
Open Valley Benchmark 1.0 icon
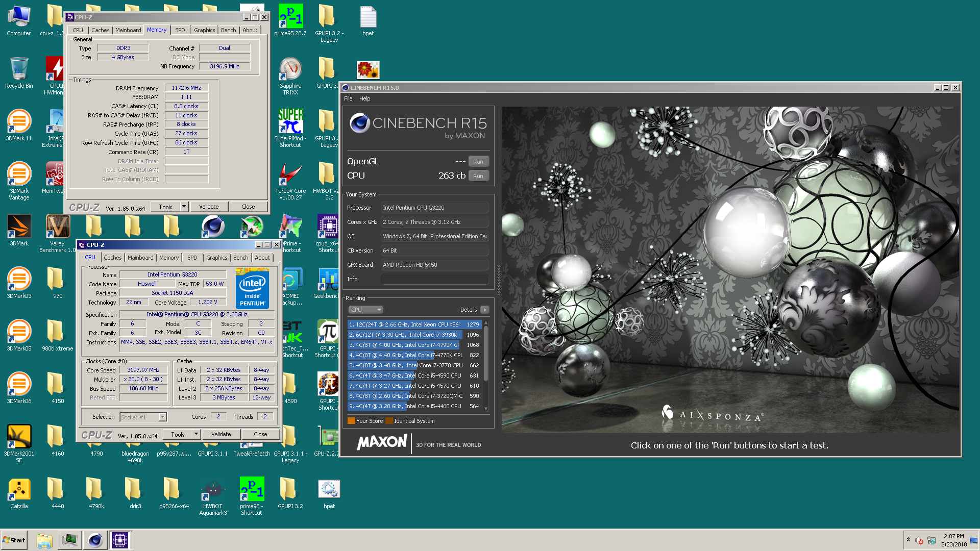58,233
